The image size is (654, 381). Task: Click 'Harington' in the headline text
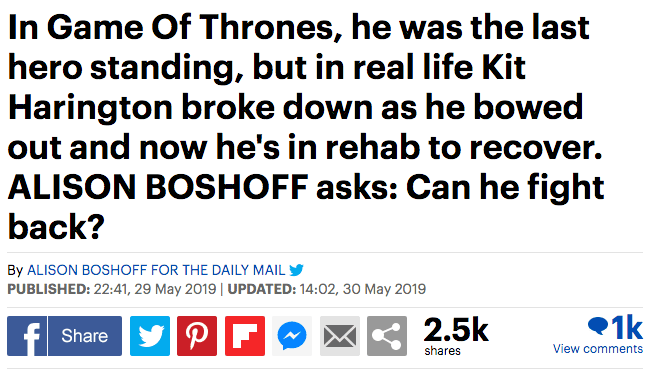tap(90, 108)
